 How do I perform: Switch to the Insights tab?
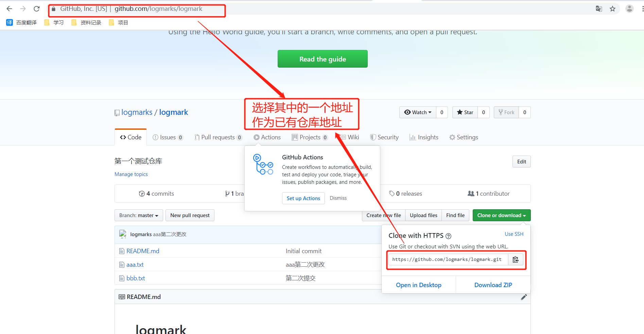[x=424, y=137]
